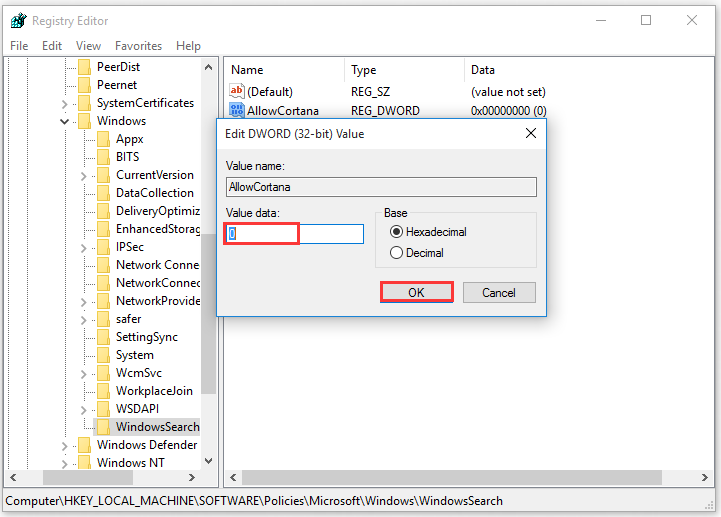Screen dimensions: 721x517
Task: Click the BITS folder icon
Action: [x=103, y=157]
